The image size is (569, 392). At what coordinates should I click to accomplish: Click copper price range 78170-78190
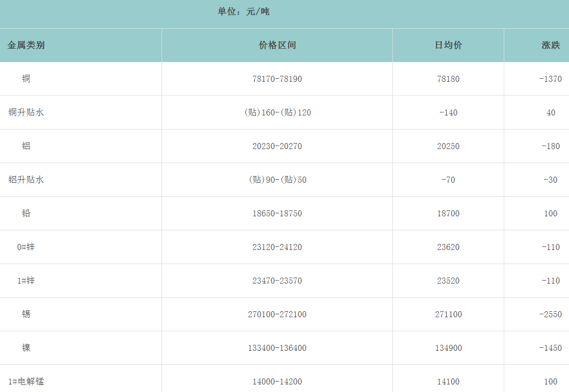coord(277,79)
